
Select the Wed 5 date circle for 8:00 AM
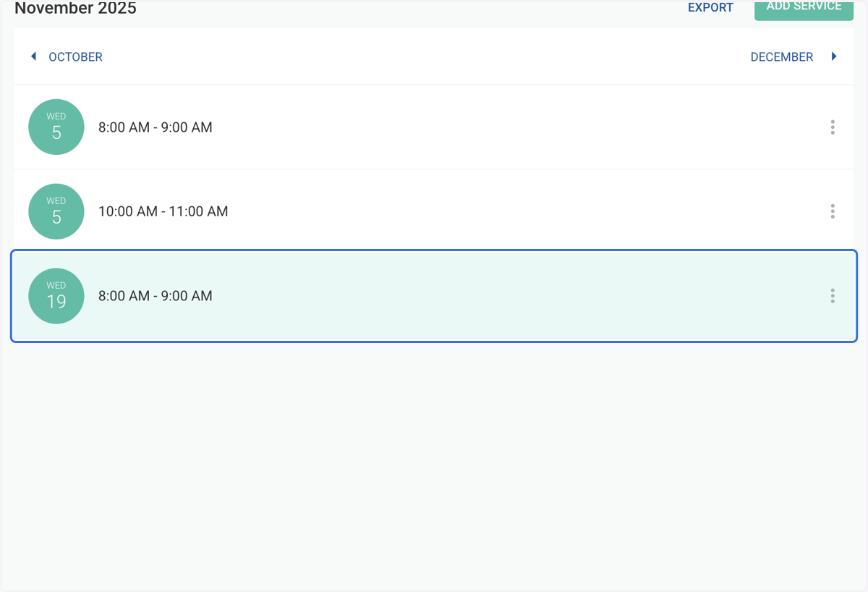pos(56,127)
